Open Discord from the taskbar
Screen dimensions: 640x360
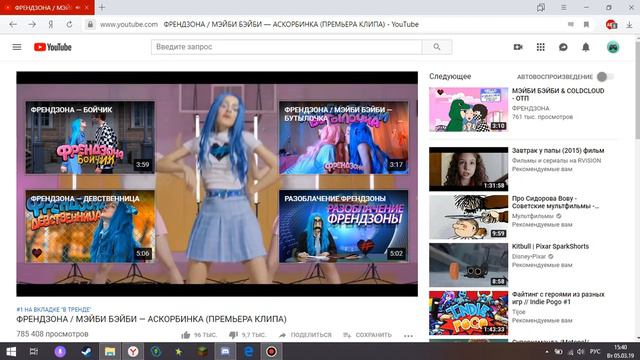pyautogui.click(x=225, y=351)
